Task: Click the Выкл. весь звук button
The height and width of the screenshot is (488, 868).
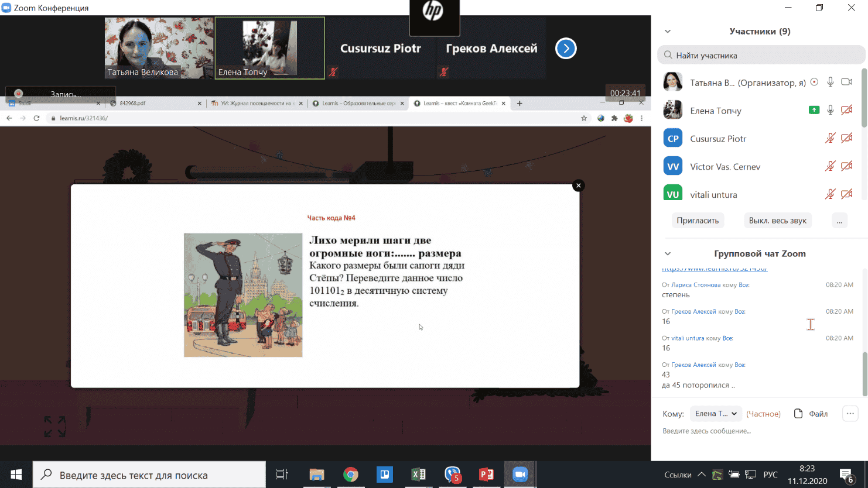Action: 777,221
